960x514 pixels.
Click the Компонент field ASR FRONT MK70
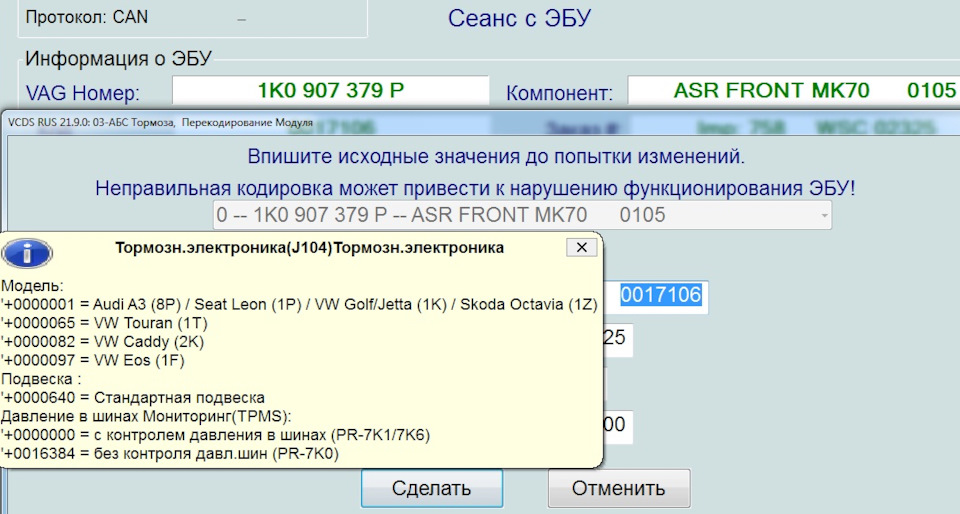coord(793,91)
